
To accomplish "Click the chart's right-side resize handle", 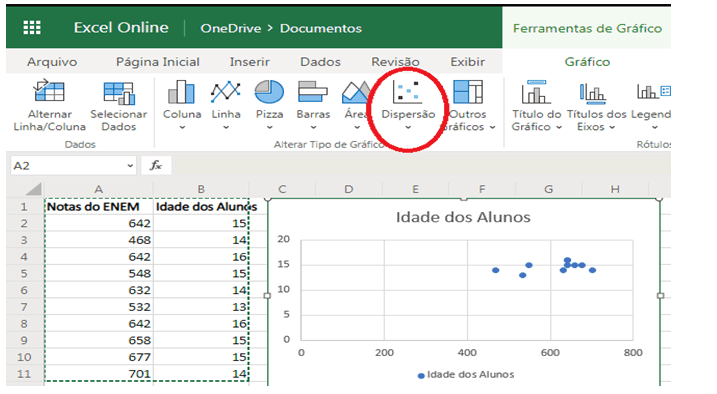I will [660, 296].
